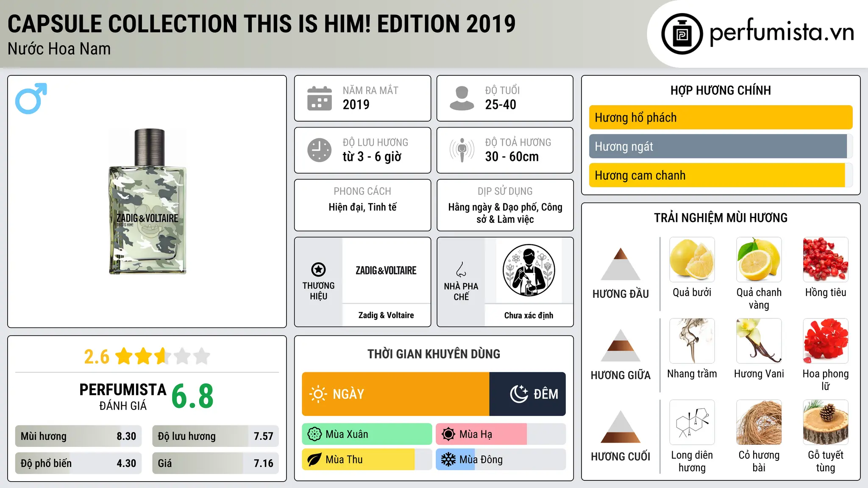Click the longevity value từ 3 - 6 giờ
868x488 pixels.
372,157
